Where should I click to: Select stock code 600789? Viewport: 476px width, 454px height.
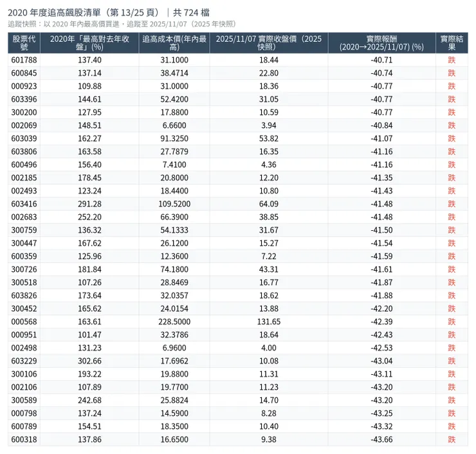pos(24,426)
